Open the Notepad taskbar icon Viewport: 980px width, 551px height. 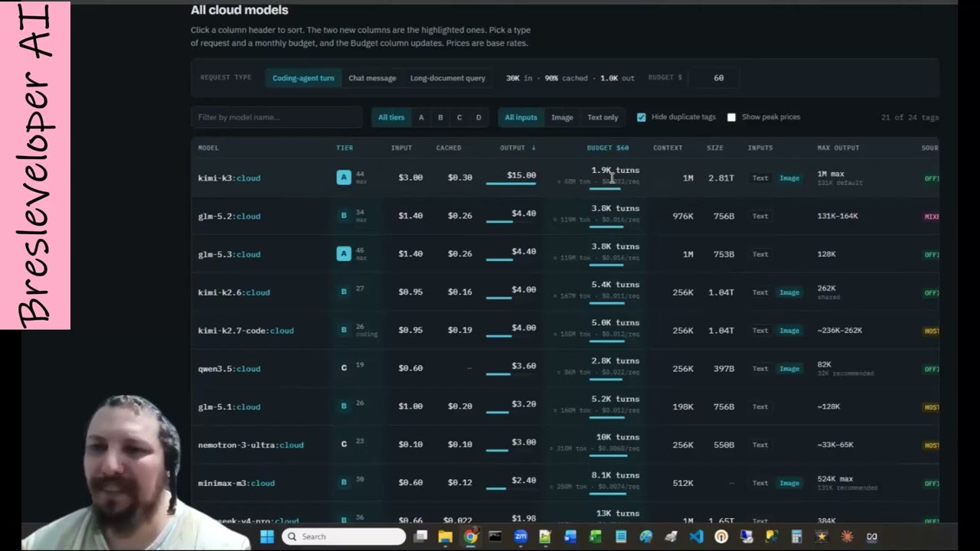pos(621,536)
